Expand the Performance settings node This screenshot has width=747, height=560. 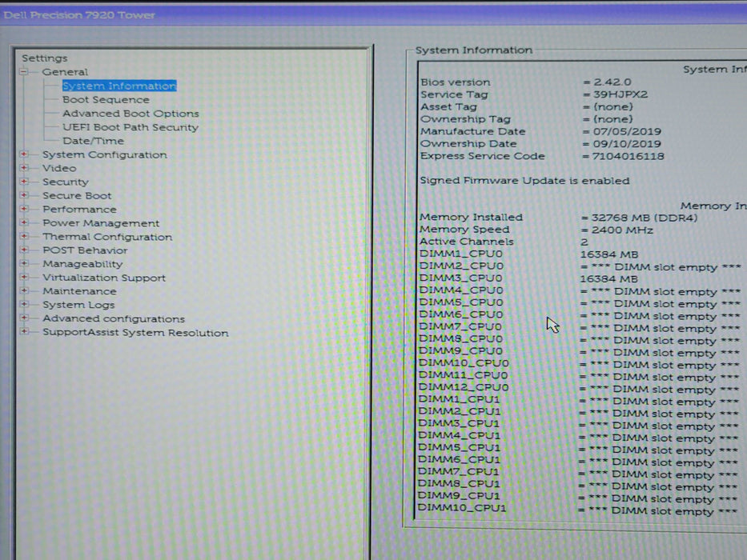click(24, 210)
